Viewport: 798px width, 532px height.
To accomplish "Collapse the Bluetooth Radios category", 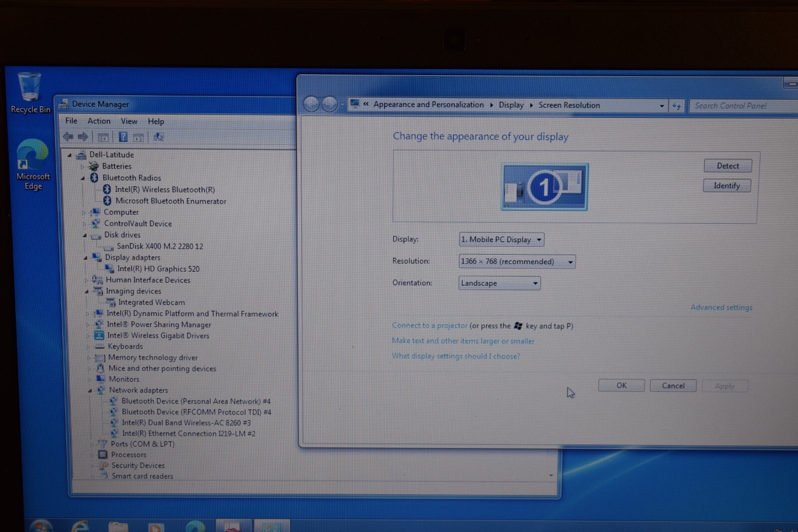I will coord(83,178).
